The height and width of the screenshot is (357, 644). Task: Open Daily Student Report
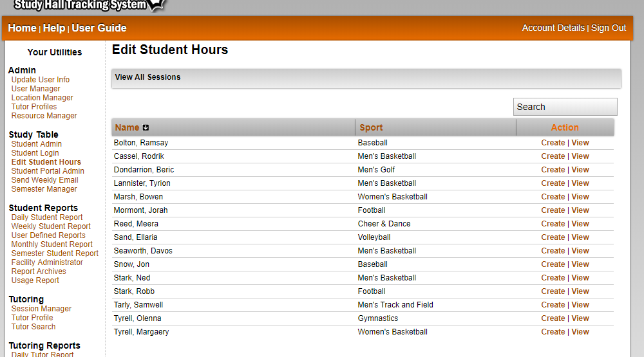tap(47, 217)
